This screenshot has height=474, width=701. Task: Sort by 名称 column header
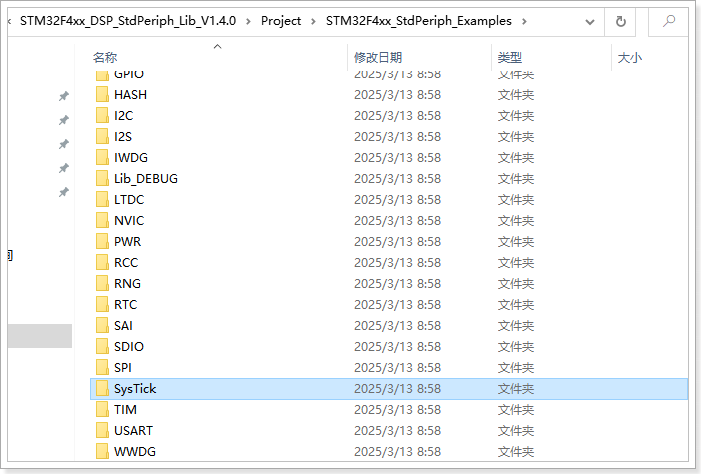(105, 58)
